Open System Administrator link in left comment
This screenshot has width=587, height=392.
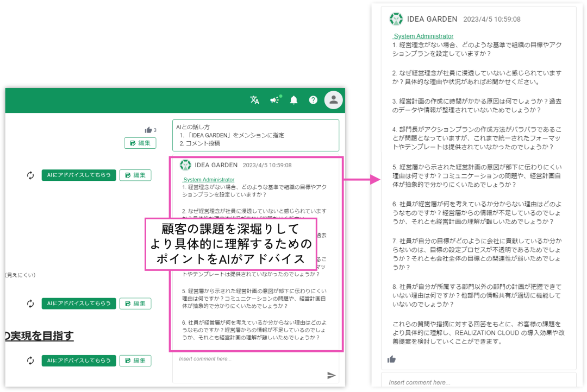209,180
